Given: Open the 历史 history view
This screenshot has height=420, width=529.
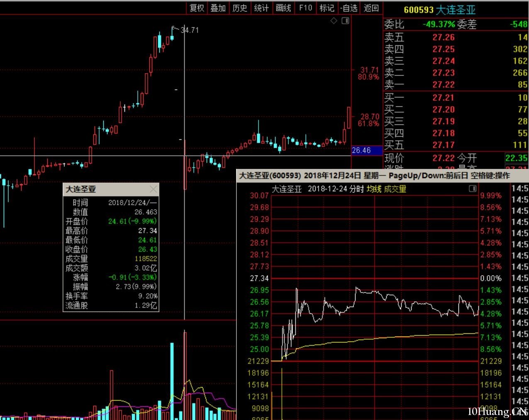Looking at the screenshot, I should [x=240, y=8].
